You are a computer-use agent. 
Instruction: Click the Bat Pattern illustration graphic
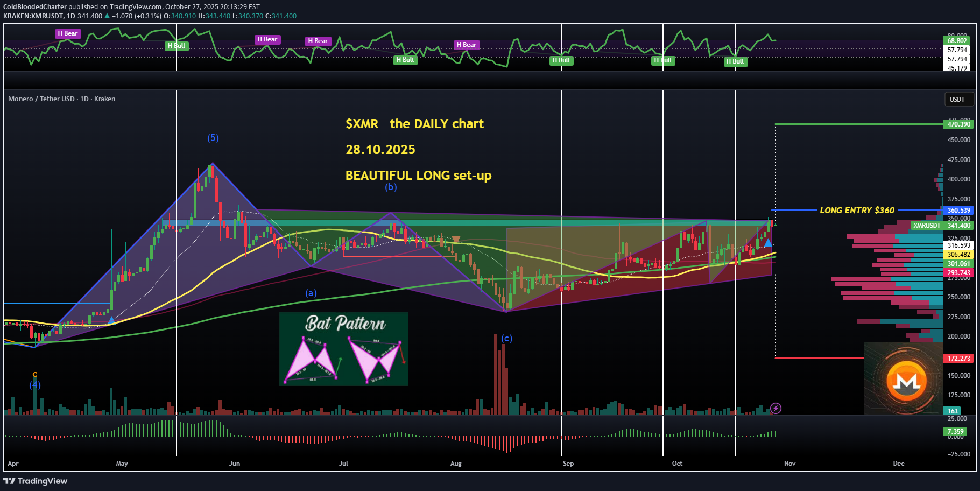(343, 349)
